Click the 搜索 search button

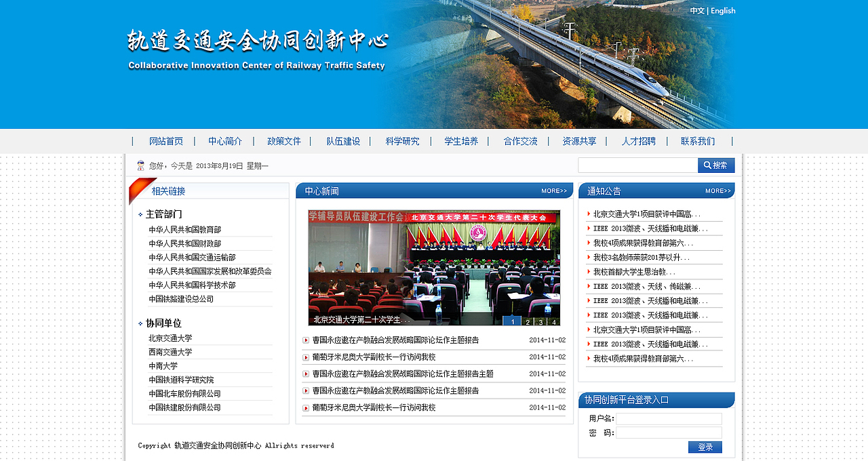716,165
